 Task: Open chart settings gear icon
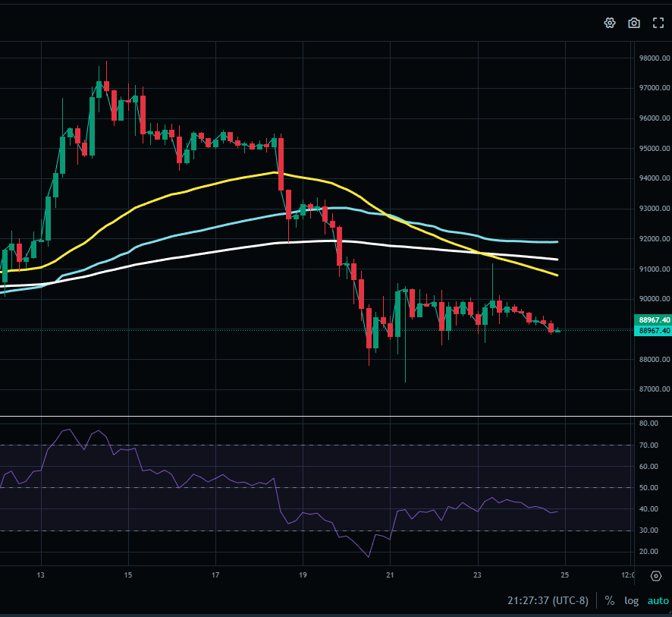tap(610, 23)
